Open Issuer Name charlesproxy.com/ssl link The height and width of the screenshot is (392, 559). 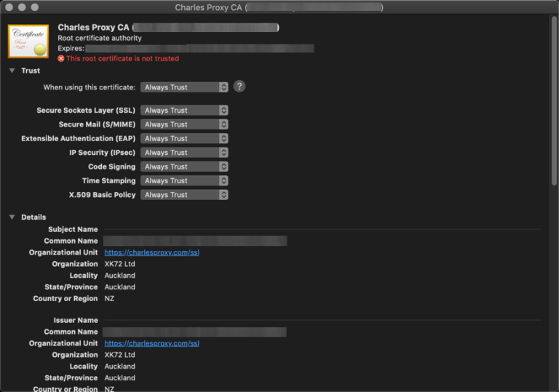pyautogui.click(x=151, y=343)
